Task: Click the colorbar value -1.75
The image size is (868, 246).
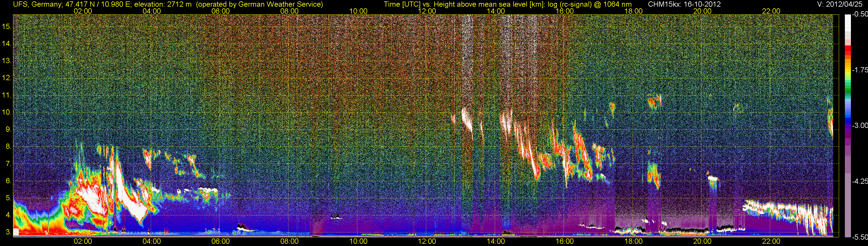Action: pyautogui.click(x=860, y=70)
